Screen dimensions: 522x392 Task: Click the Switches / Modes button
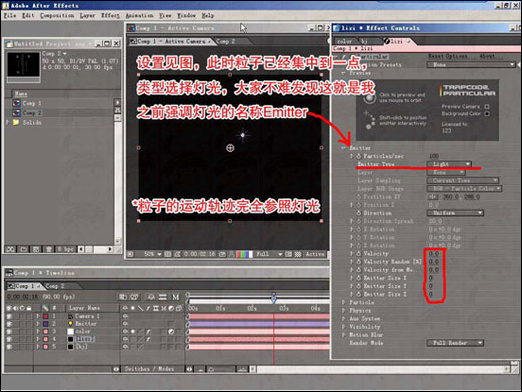(x=149, y=369)
